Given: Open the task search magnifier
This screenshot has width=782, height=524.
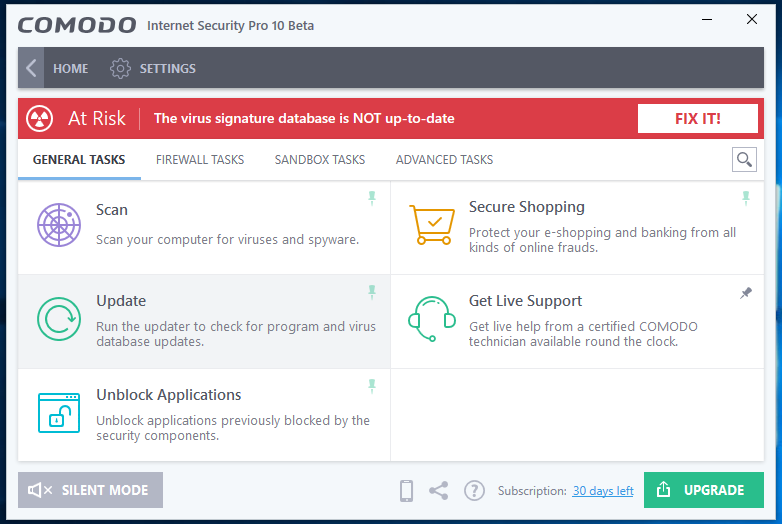Looking at the screenshot, I should pyautogui.click(x=744, y=159).
